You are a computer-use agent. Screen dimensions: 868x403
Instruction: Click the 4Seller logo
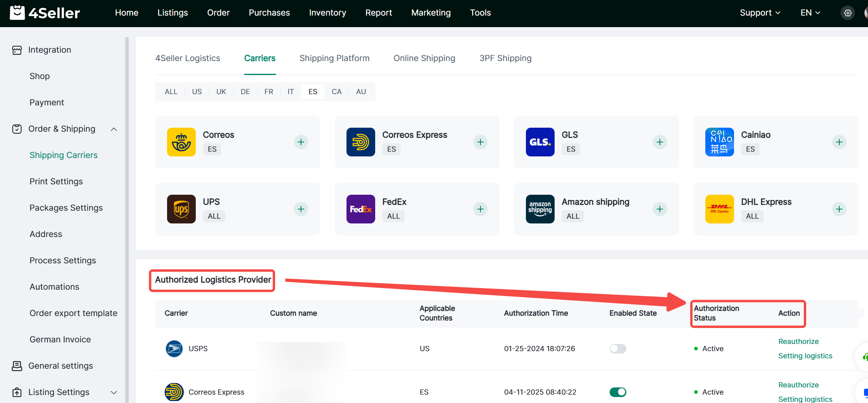45,13
